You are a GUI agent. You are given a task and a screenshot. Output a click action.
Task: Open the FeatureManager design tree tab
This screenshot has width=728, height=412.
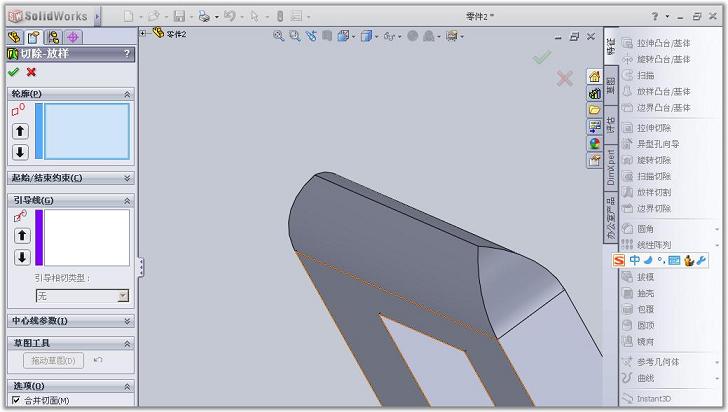coord(15,37)
